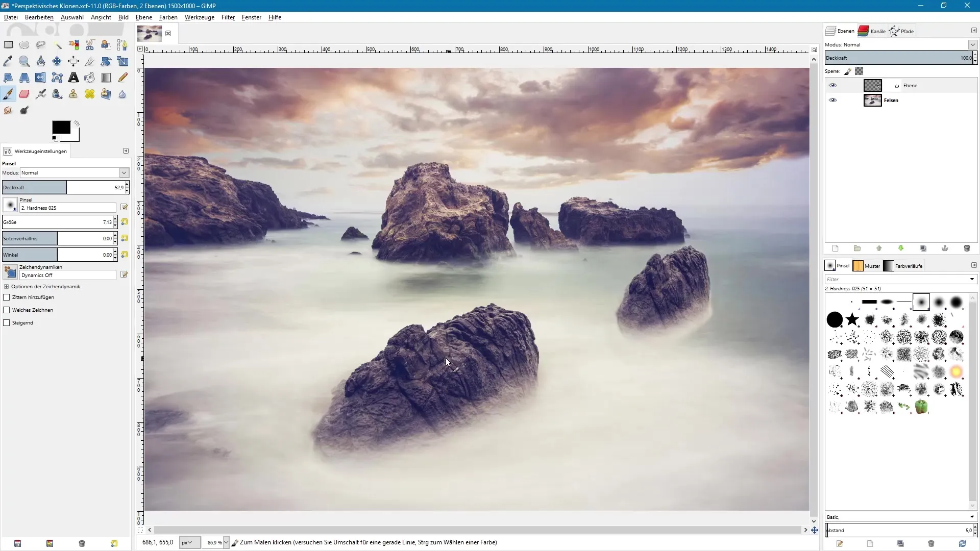Hide the Felsen layer eye icon
The height and width of the screenshot is (551, 980).
click(x=833, y=100)
